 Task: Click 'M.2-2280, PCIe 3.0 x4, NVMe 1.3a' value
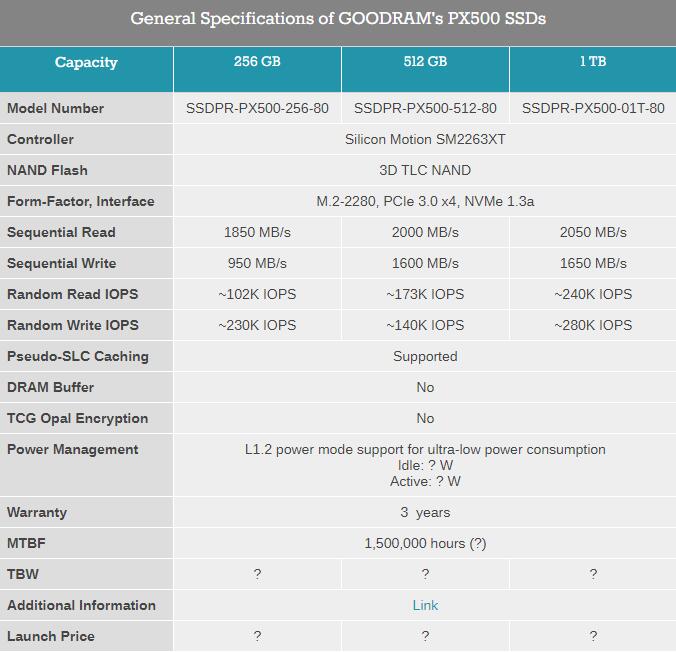(425, 201)
